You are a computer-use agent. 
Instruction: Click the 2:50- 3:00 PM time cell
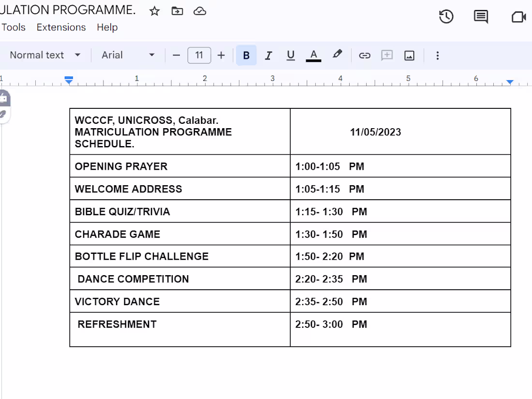click(x=400, y=329)
